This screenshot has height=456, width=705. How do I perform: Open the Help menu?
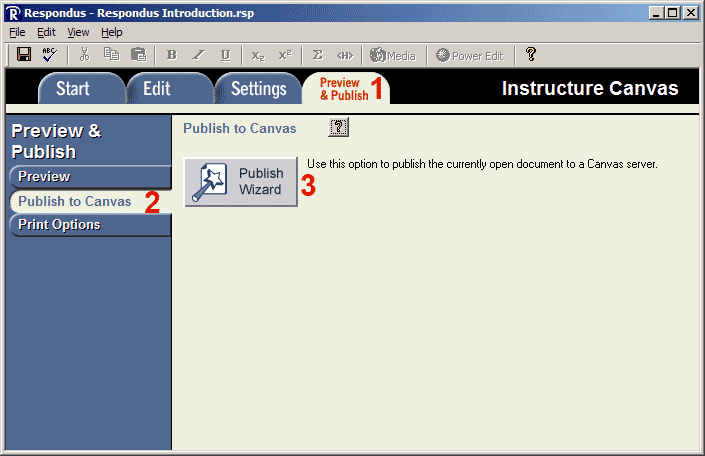click(112, 32)
